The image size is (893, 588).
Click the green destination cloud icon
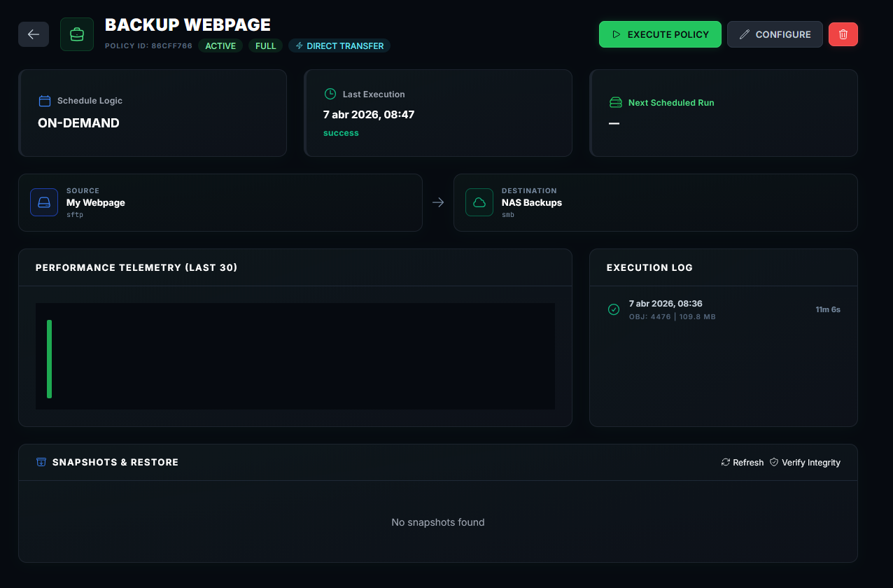[x=479, y=202]
